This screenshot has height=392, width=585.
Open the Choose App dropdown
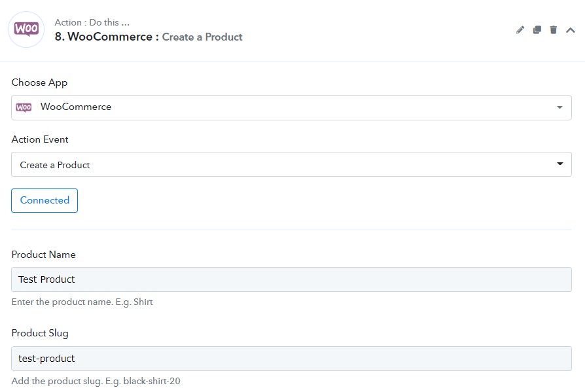(x=291, y=107)
